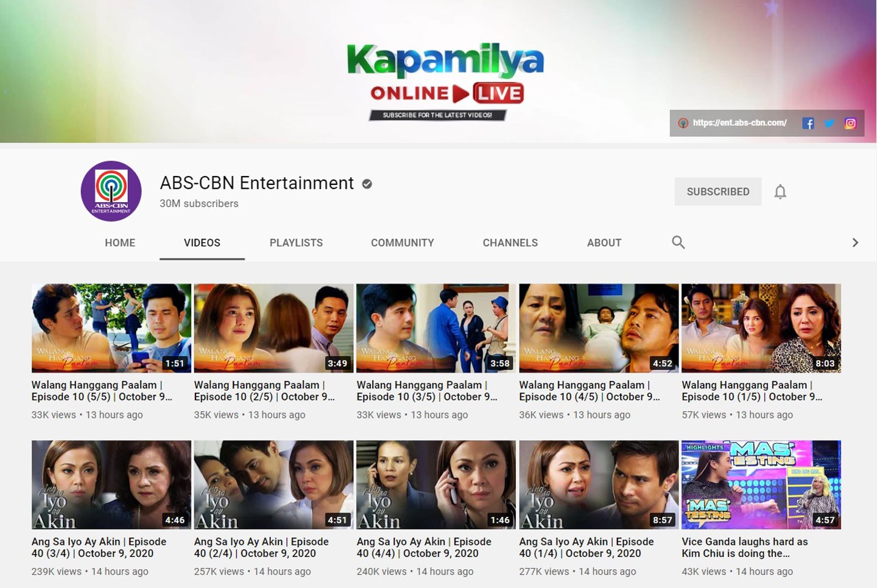The height and width of the screenshot is (588, 877).
Task: Click the Twitter icon in the banner
Action: coord(829,123)
